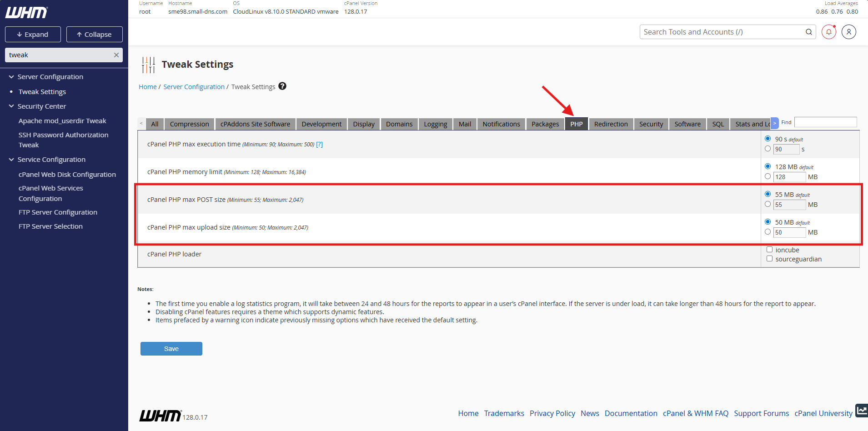The height and width of the screenshot is (431, 868).
Task: Open the SQL tab
Action: (718, 124)
